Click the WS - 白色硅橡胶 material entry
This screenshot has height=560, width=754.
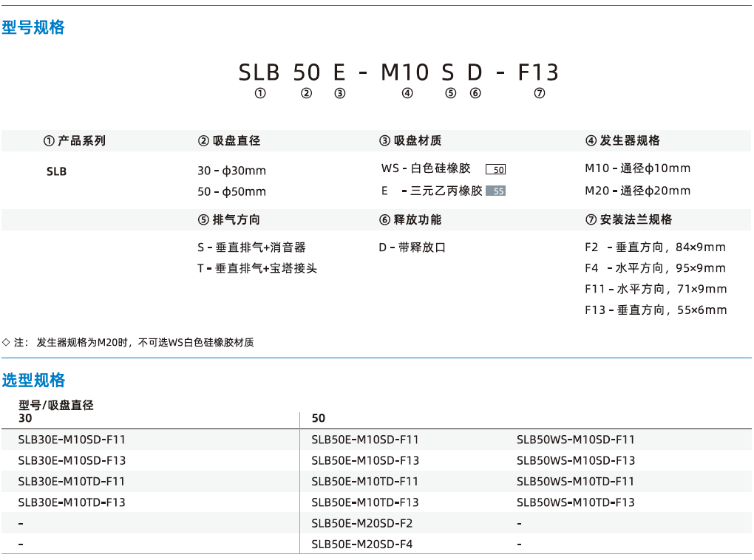click(426, 168)
